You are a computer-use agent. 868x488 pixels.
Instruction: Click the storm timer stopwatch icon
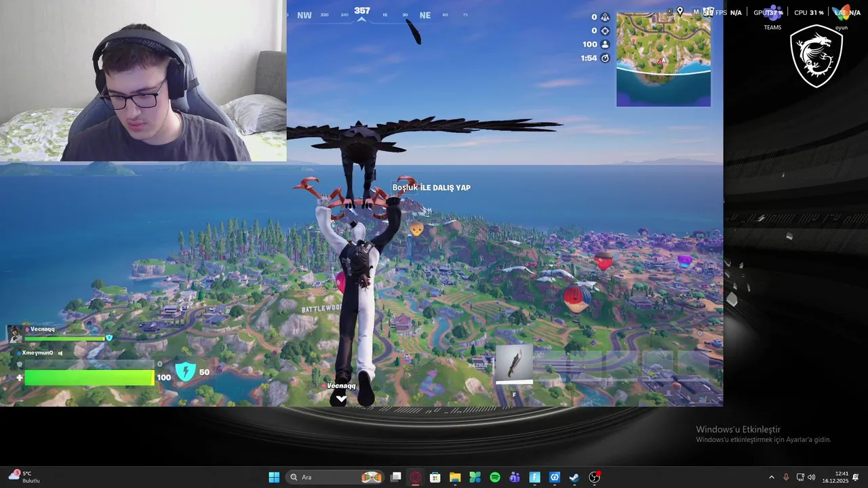pyautogui.click(x=605, y=58)
